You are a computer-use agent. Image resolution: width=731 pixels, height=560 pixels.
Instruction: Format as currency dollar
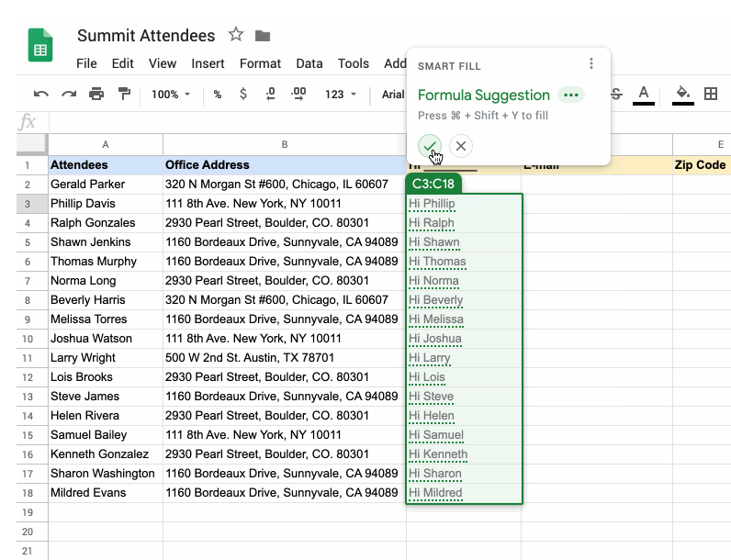[242, 95]
